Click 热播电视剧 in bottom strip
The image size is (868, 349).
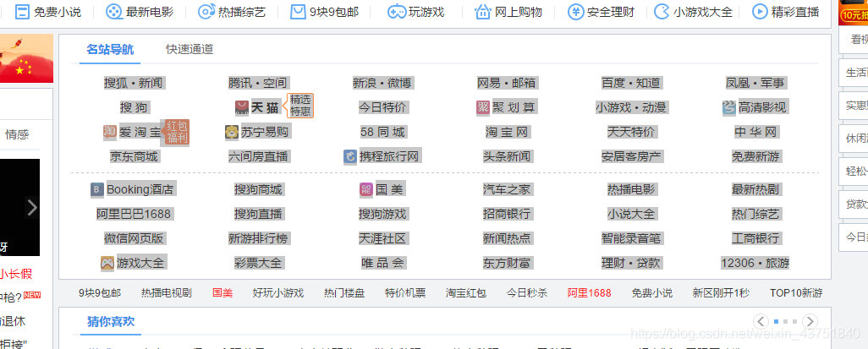coord(166,293)
